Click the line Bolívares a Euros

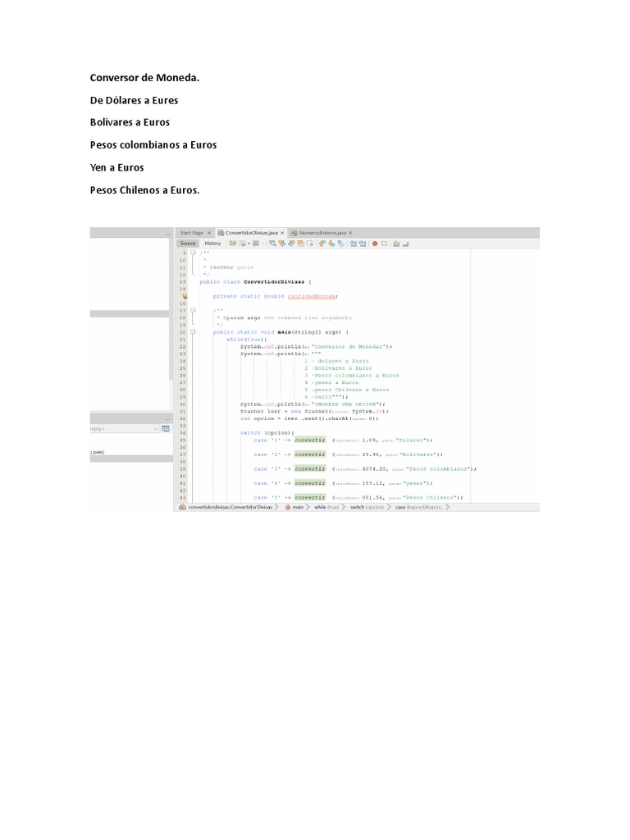(x=130, y=122)
